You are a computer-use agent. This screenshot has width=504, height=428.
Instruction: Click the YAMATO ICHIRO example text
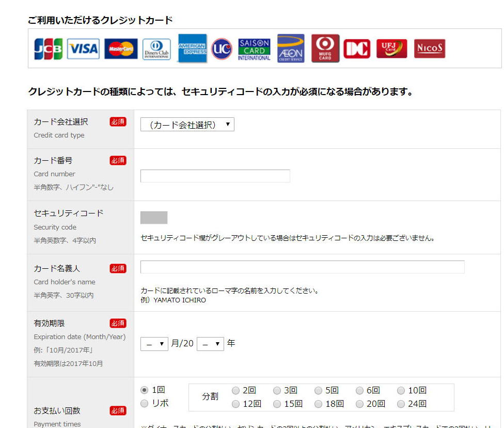180,300
